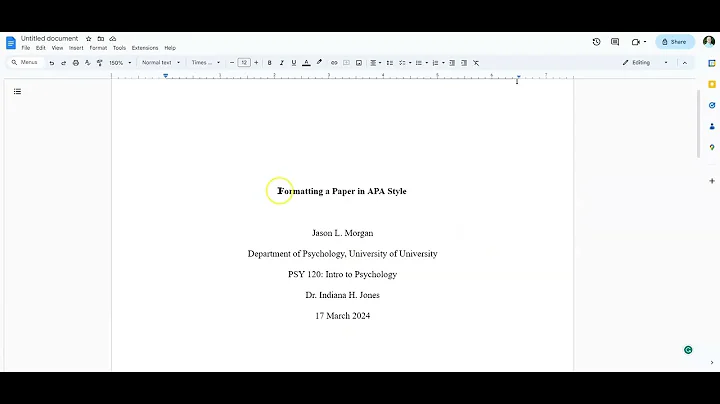Activate the paint format tool
720x404 pixels.
100,63
